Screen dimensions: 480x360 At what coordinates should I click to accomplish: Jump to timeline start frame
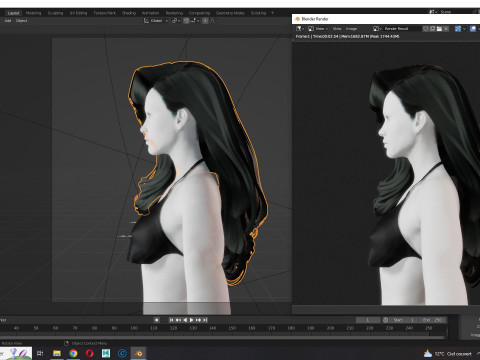point(171,320)
